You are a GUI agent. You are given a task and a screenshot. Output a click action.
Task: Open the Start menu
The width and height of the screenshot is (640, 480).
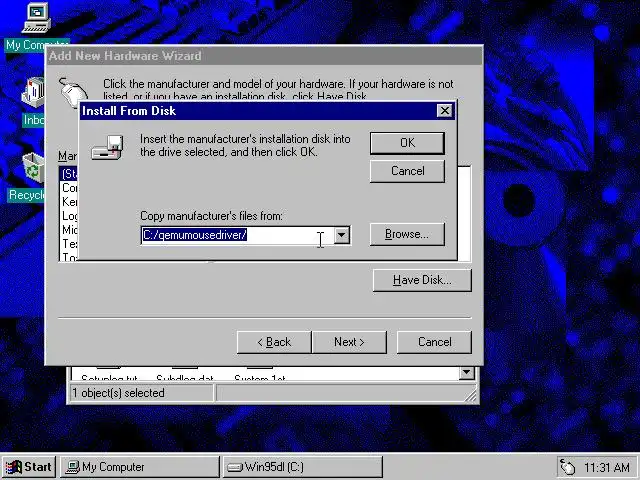pyautogui.click(x=29, y=467)
